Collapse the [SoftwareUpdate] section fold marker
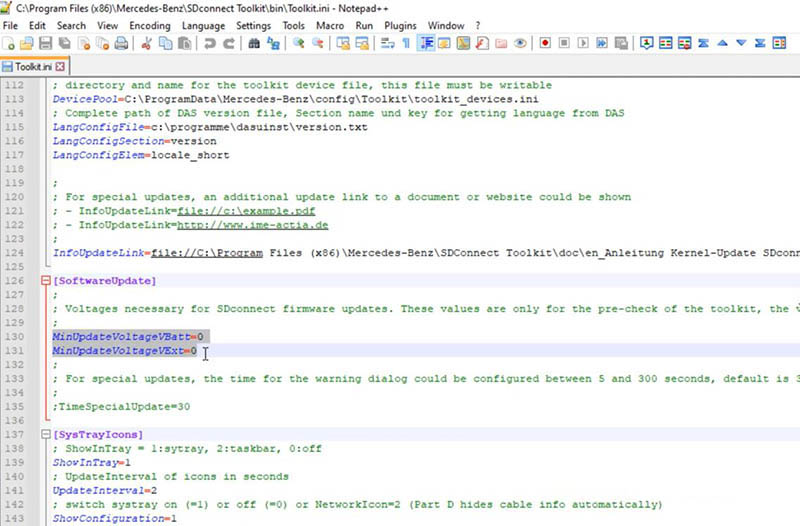 [x=46, y=282]
